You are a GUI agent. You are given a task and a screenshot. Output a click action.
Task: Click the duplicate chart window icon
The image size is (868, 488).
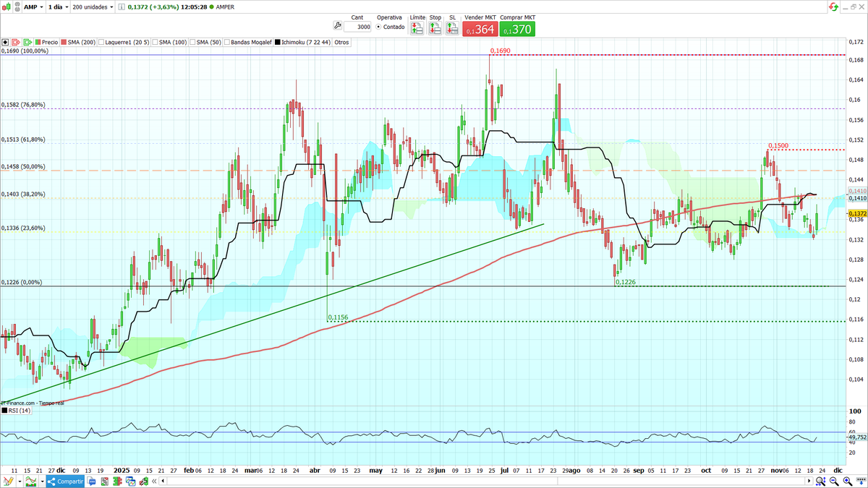(x=130, y=481)
